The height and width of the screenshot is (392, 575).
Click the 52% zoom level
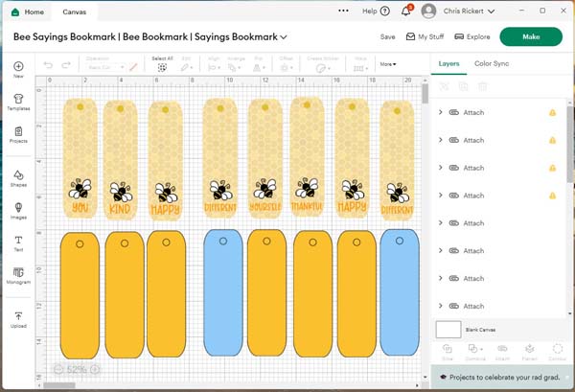click(x=77, y=370)
